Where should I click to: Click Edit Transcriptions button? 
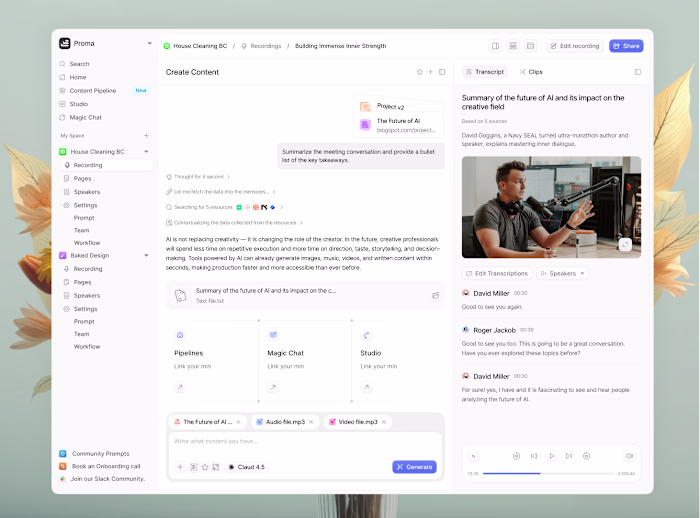point(497,273)
